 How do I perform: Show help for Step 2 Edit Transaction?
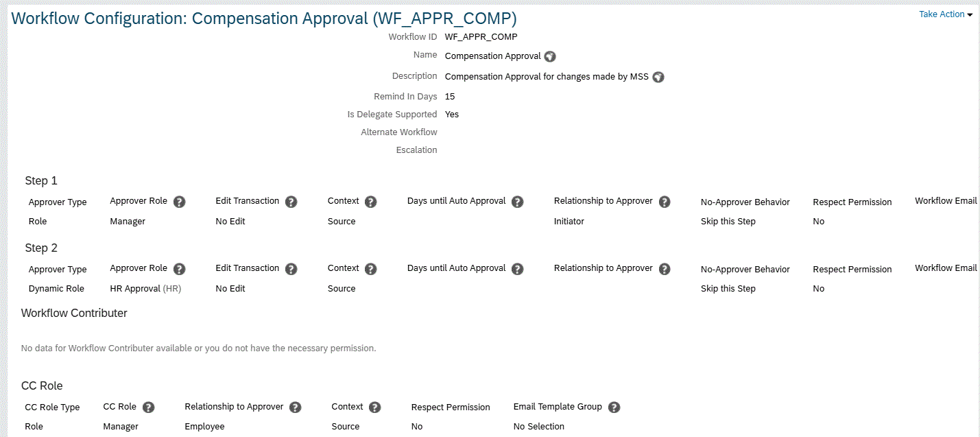[x=291, y=269]
